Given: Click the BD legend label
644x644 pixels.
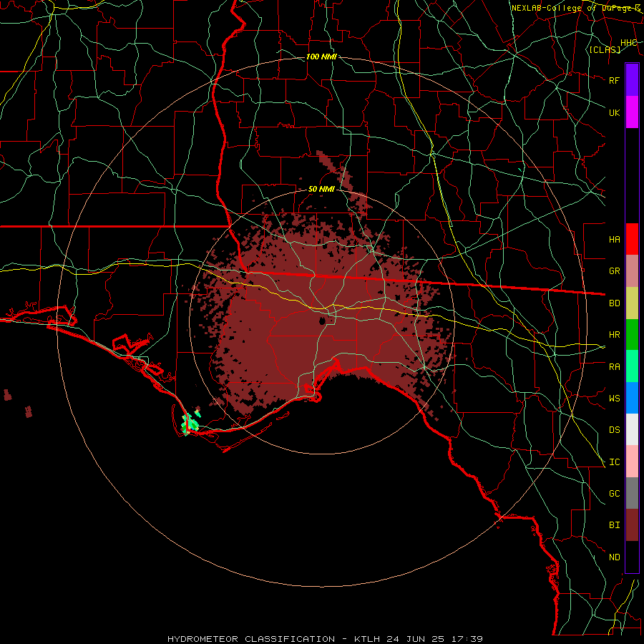Looking at the screenshot, I should [x=615, y=303].
